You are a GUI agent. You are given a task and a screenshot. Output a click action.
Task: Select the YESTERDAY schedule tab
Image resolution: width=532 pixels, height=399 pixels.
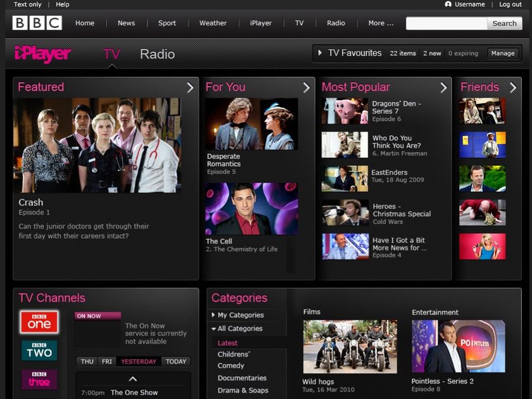tap(139, 362)
